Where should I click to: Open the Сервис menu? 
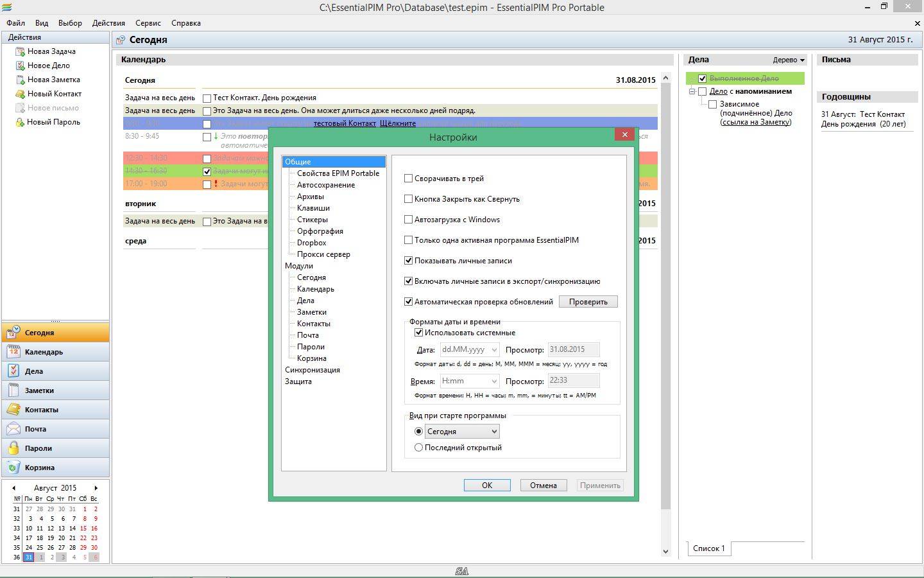click(x=148, y=23)
